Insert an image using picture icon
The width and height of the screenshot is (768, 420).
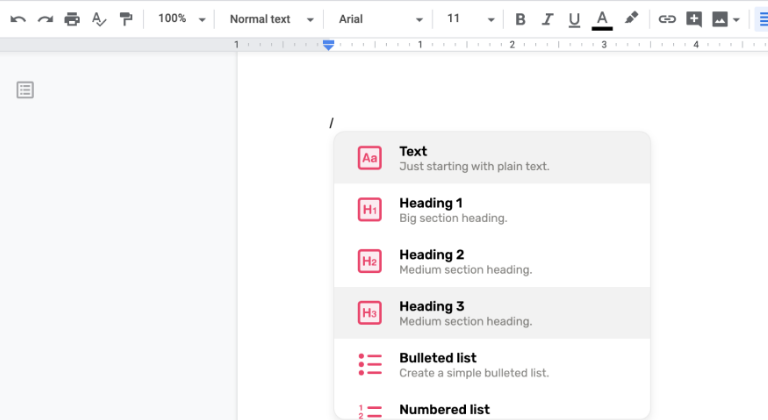pos(720,20)
